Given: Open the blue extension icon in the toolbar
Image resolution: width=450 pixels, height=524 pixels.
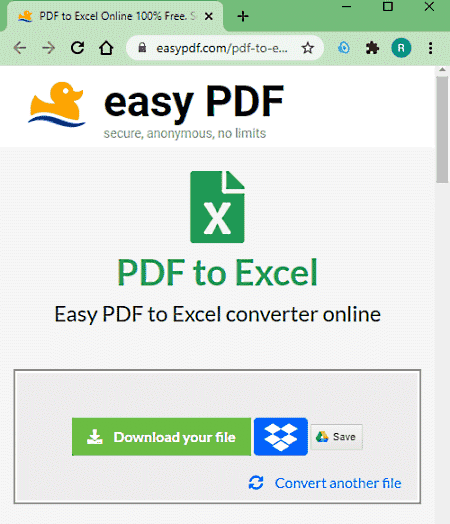Looking at the screenshot, I should 344,48.
